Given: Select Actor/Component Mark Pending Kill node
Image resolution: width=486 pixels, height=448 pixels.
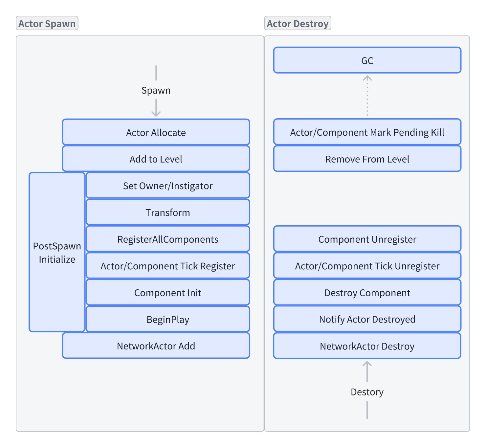Looking at the screenshot, I should point(367,132).
